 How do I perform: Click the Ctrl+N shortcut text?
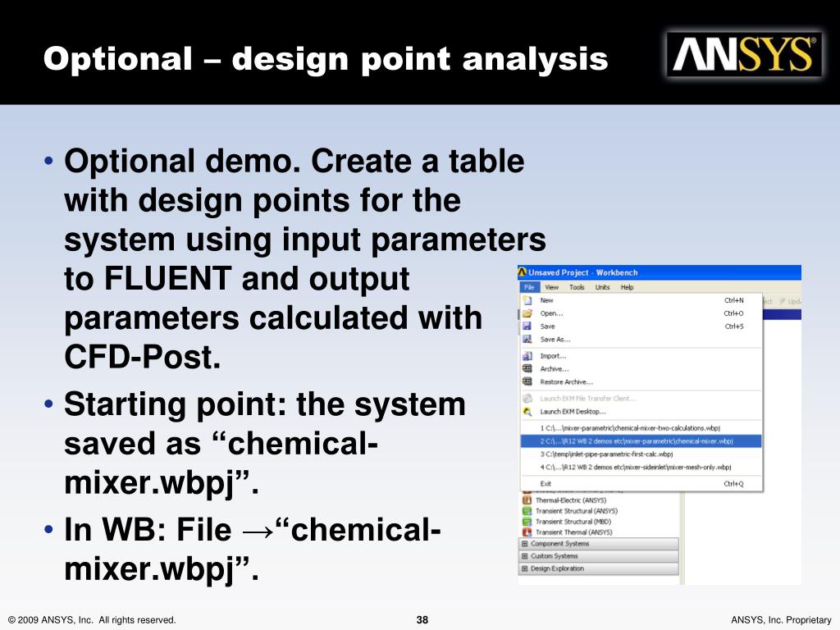[734, 300]
